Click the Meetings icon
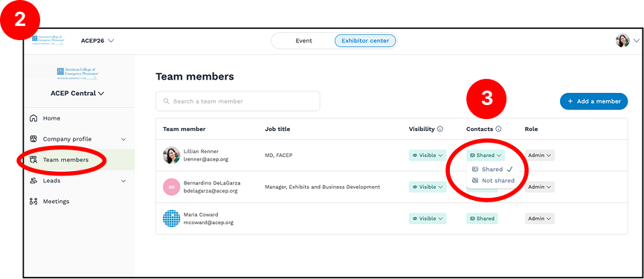644x279 pixels. [x=33, y=202]
